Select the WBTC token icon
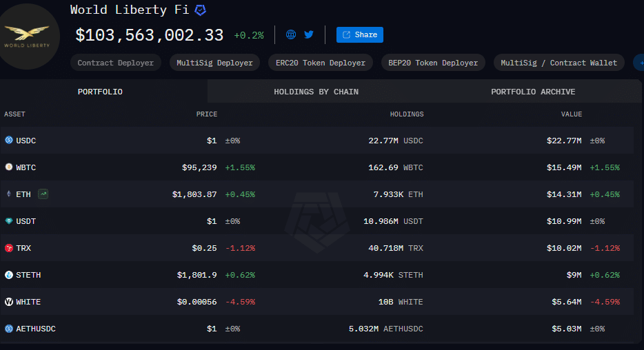The image size is (644, 350). point(9,167)
